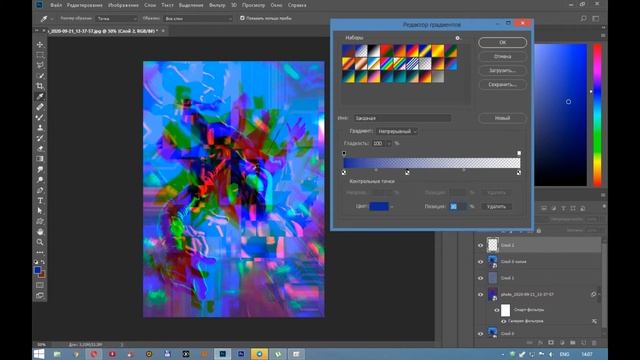Open the Цвет stop color dropdown arrow

coord(392,207)
